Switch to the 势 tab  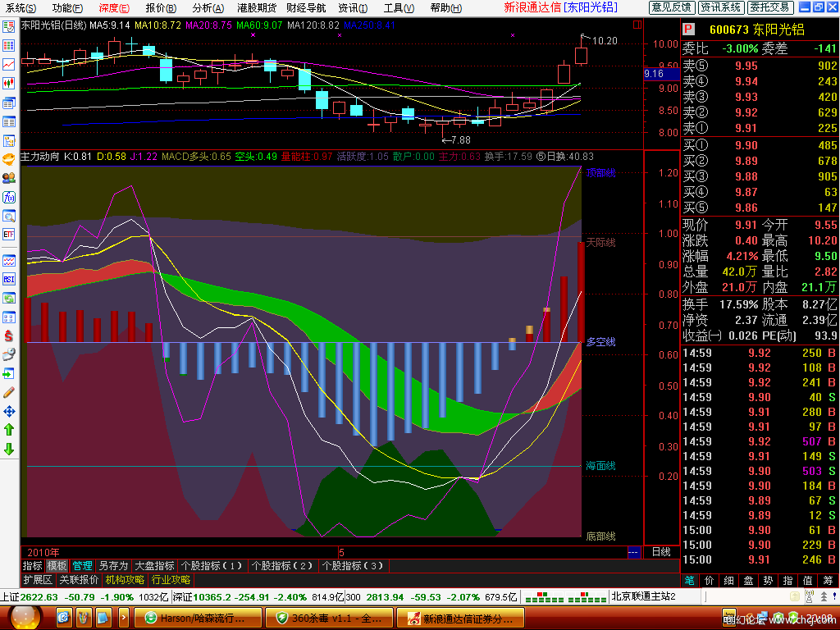(768, 580)
